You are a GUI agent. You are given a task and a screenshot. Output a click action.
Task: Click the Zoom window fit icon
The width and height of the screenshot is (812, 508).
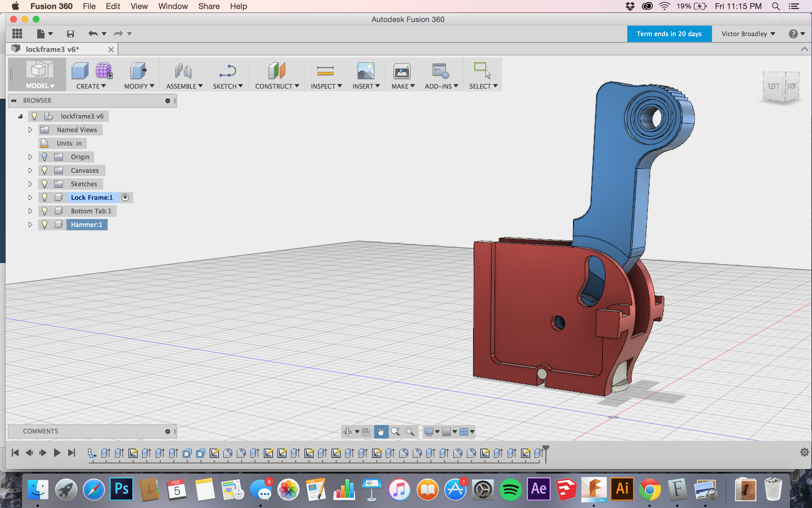point(410,432)
